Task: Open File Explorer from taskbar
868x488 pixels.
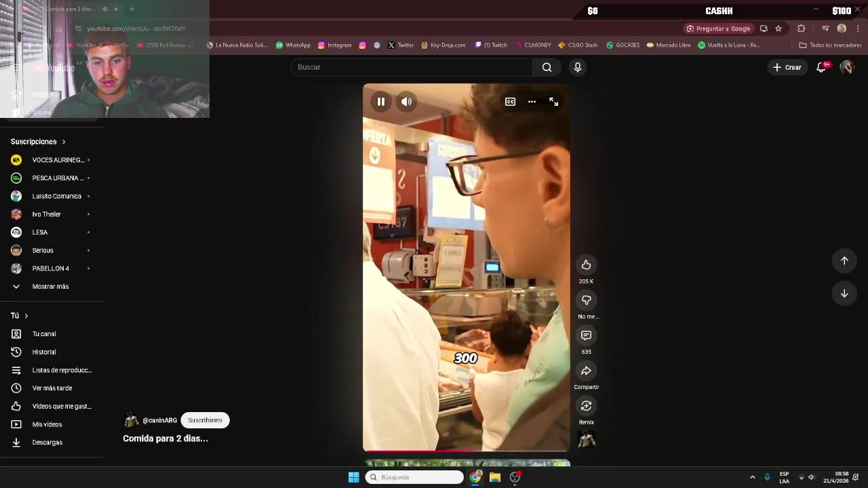Action: click(495, 477)
